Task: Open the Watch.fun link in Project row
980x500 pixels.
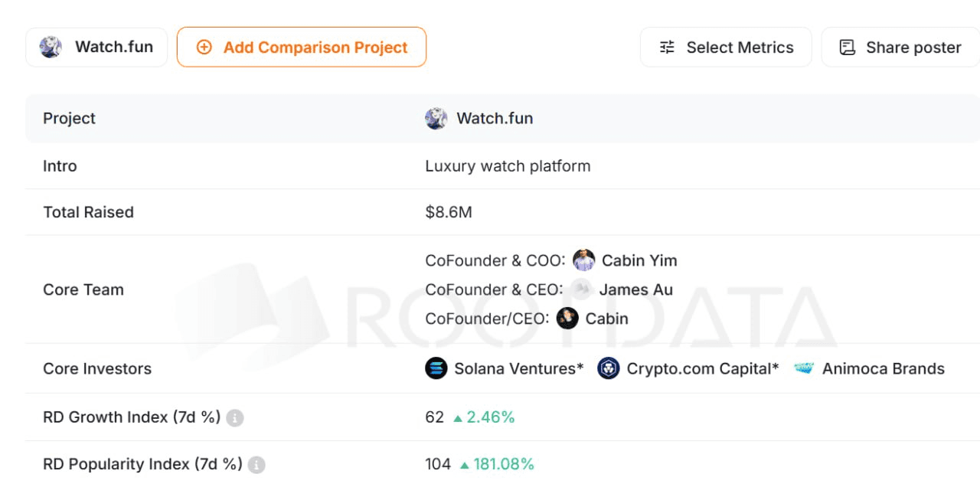Action: [x=495, y=119]
